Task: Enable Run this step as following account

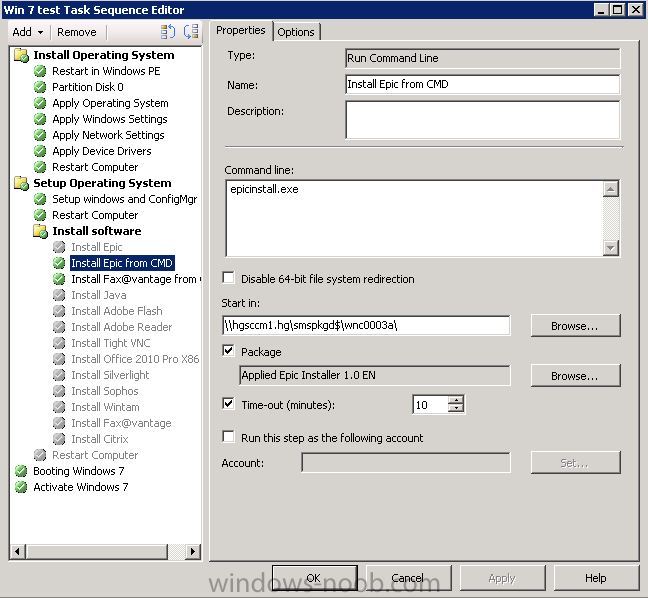Action: tap(228, 437)
